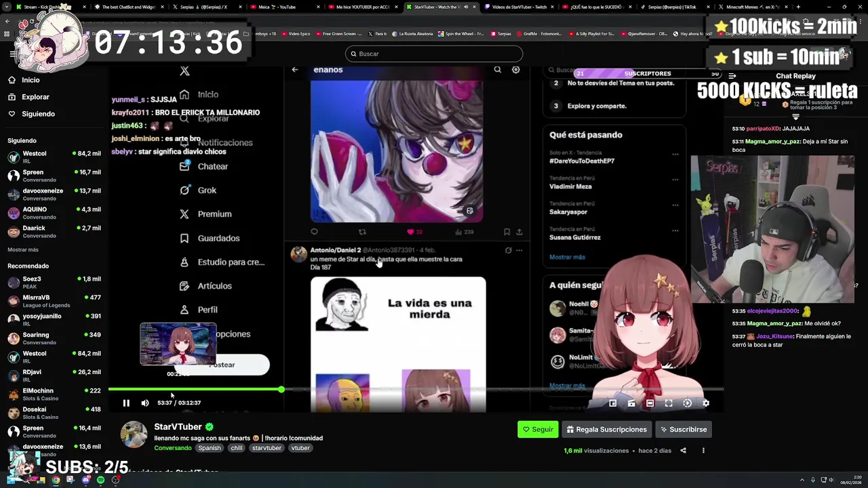Open Chatear in streamed X menu
The height and width of the screenshot is (488, 868).
204,166
